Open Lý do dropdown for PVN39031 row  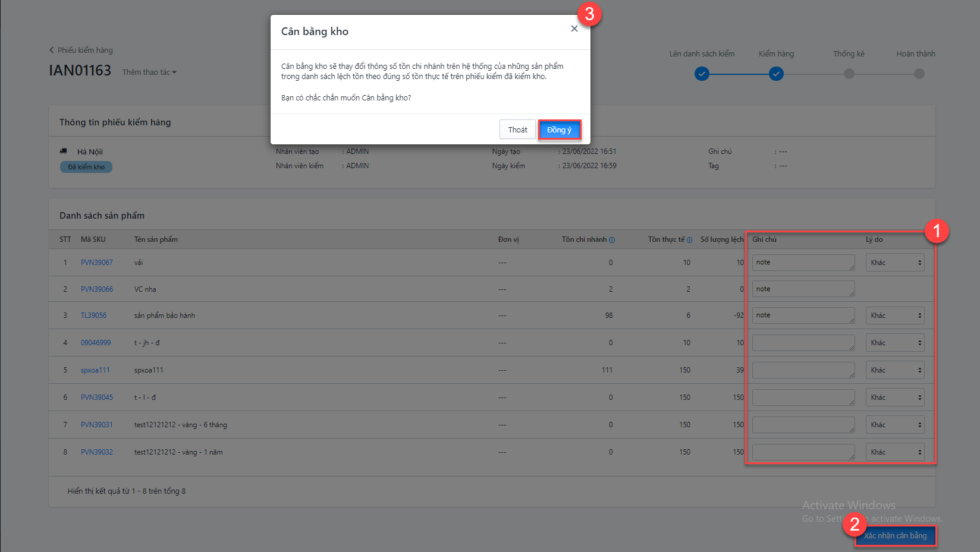click(895, 425)
